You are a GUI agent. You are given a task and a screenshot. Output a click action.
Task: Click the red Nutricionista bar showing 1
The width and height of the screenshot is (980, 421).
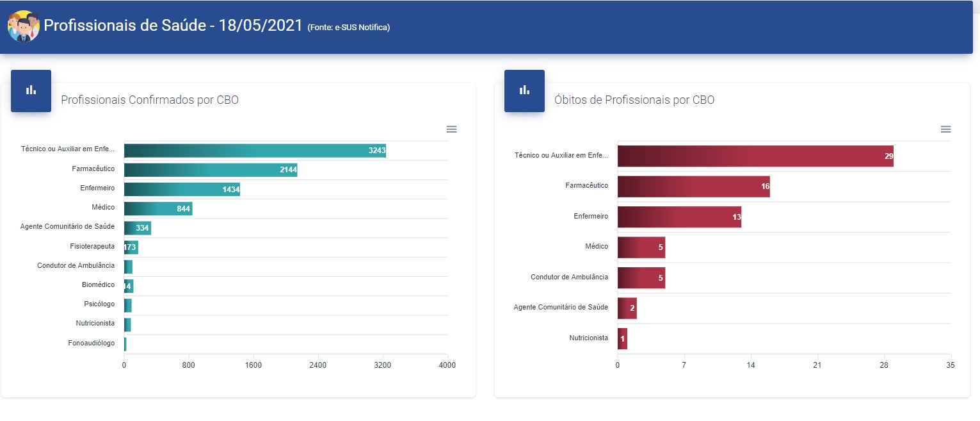click(x=622, y=338)
